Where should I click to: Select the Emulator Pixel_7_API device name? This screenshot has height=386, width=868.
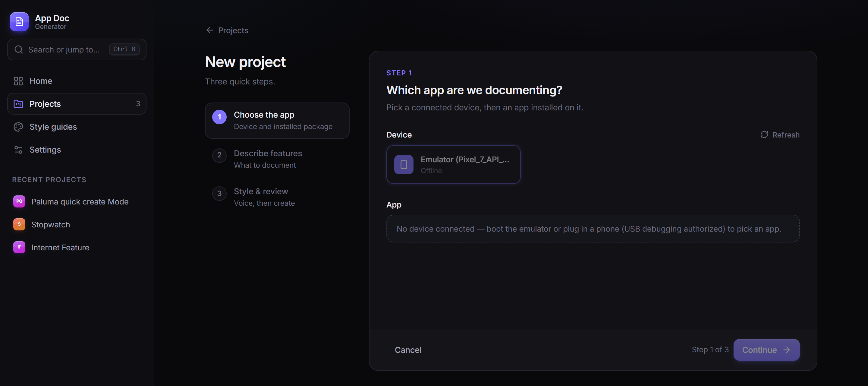click(x=465, y=160)
